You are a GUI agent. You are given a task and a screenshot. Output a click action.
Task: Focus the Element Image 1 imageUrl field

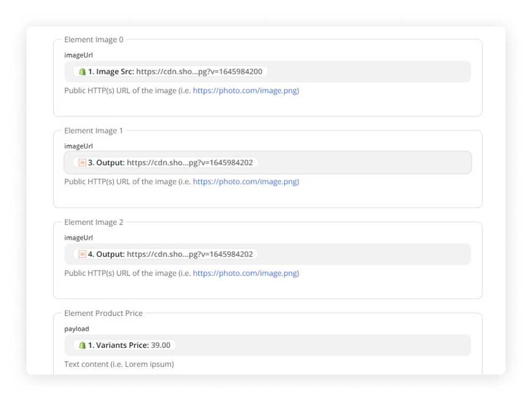(x=268, y=163)
